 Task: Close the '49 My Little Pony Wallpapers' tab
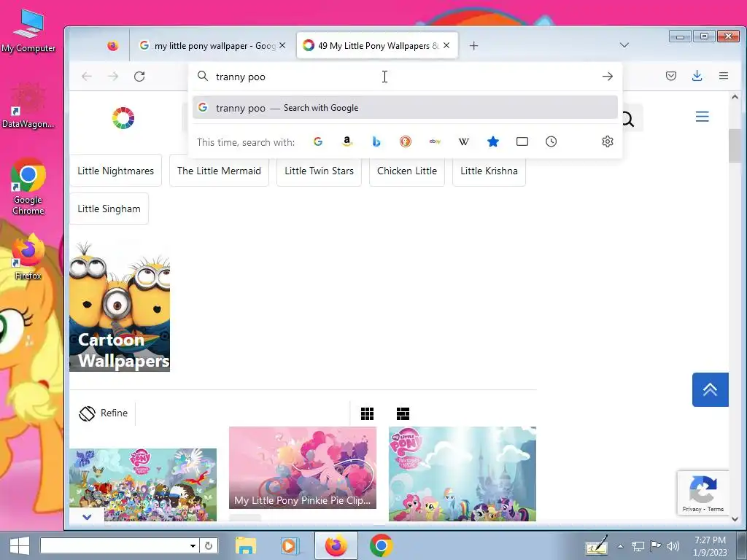coord(446,46)
